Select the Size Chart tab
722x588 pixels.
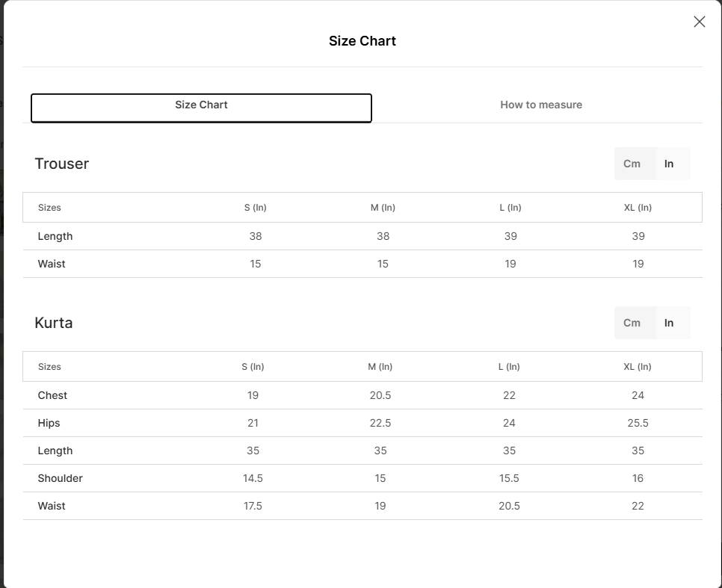pos(201,108)
